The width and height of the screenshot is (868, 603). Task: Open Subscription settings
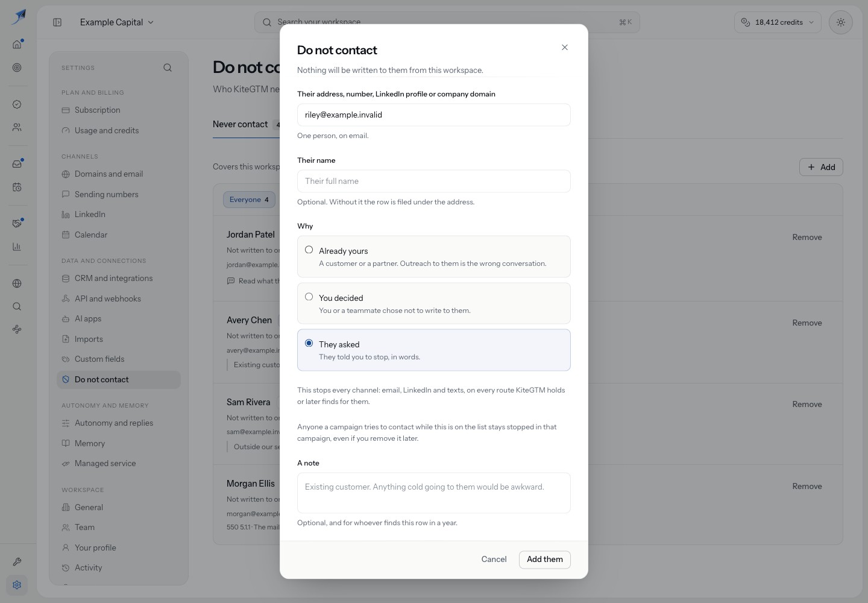(x=119, y=110)
